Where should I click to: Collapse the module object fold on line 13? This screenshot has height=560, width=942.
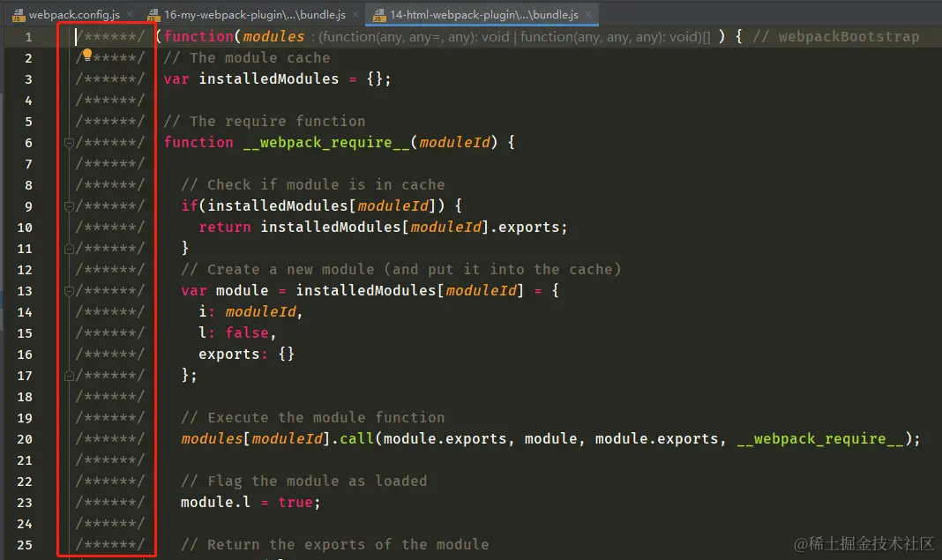coord(69,291)
